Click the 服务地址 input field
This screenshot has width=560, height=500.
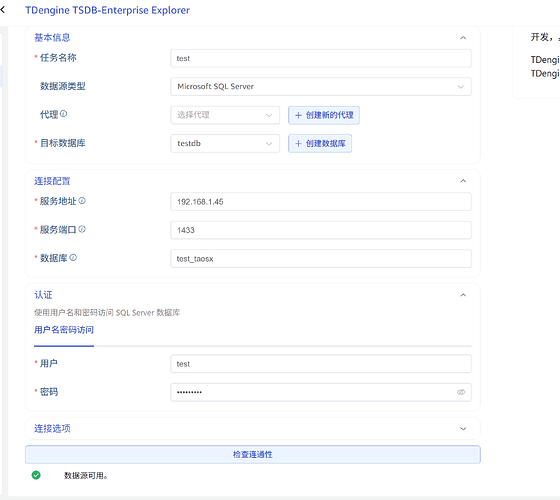click(321, 201)
